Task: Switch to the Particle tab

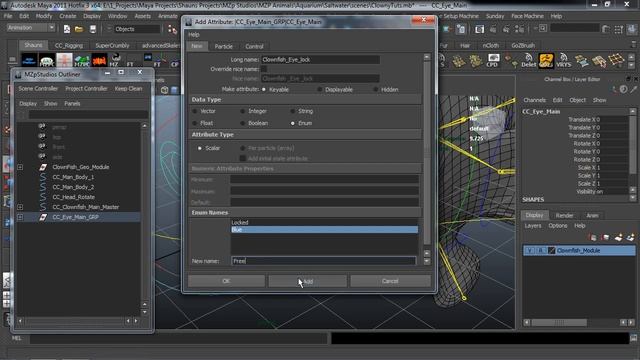Action: 223,47
